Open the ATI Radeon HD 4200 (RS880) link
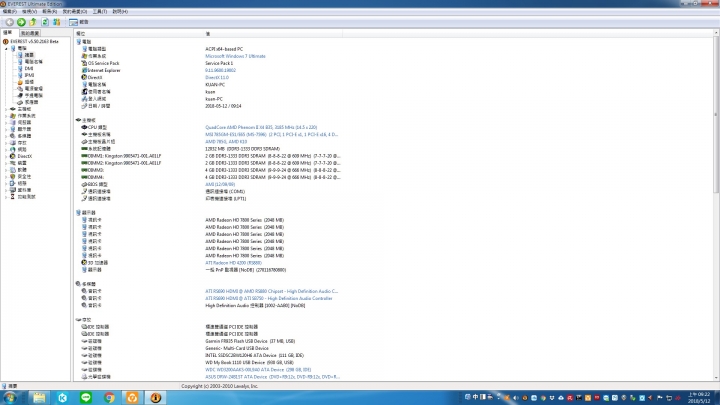Viewport: 720px width, 405px height. tap(233, 263)
